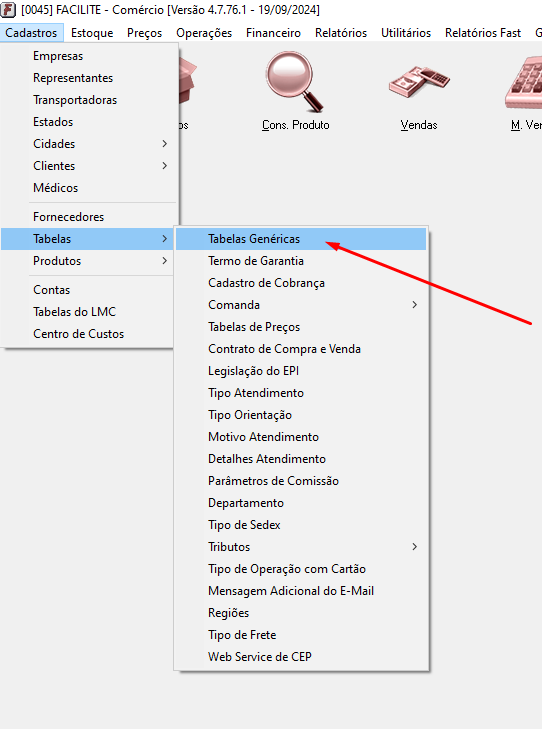The image size is (542, 729).
Task: Open the Cadastros menu
Action: pyautogui.click(x=32, y=33)
